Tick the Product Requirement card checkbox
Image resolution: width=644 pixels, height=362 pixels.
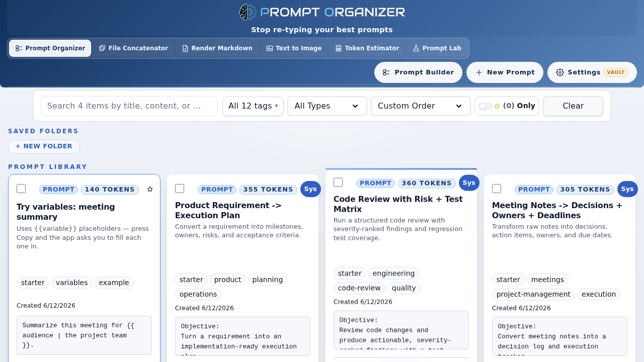tap(180, 189)
